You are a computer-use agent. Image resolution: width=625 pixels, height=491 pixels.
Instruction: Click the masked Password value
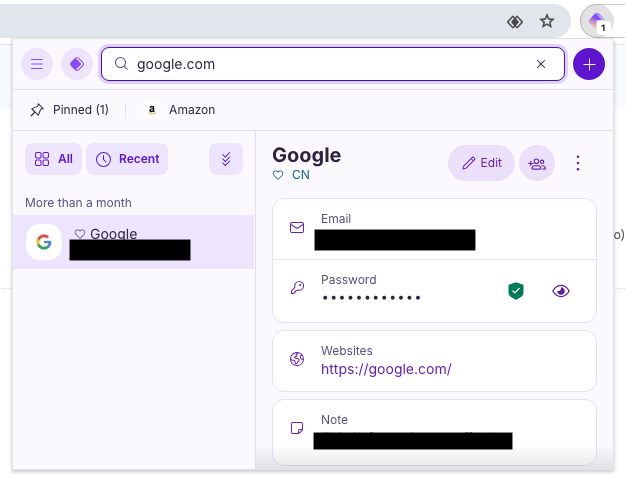(371, 298)
